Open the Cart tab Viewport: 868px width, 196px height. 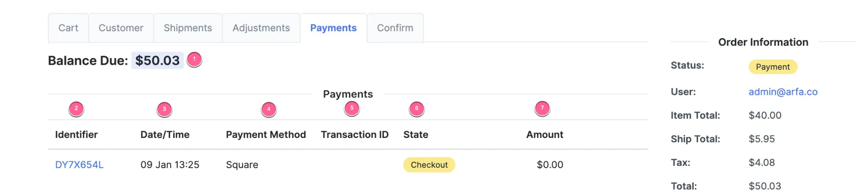pos(68,28)
